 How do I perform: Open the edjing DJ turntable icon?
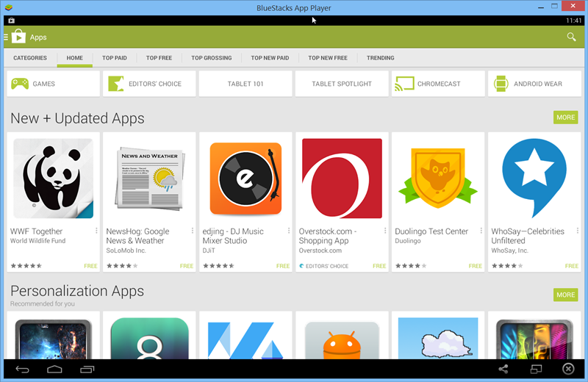(x=245, y=179)
